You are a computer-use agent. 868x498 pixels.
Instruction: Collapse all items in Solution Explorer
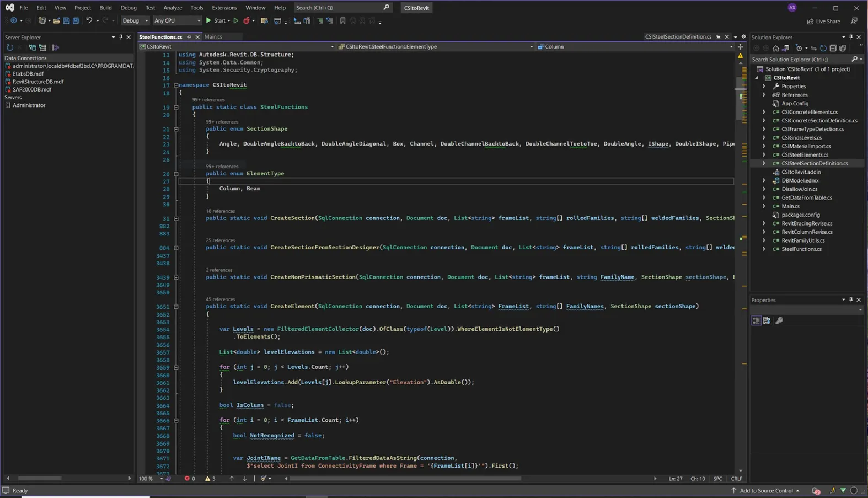pyautogui.click(x=833, y=49)
